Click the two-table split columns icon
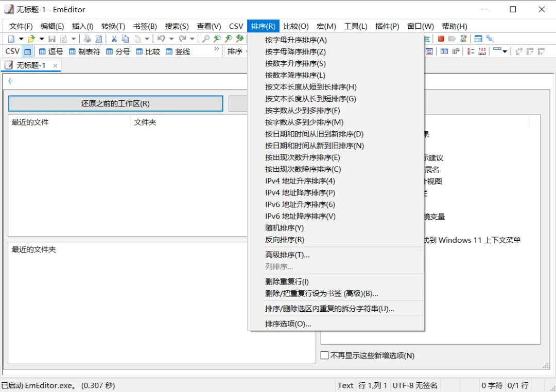The image size is (556, 392). [444, 52]
